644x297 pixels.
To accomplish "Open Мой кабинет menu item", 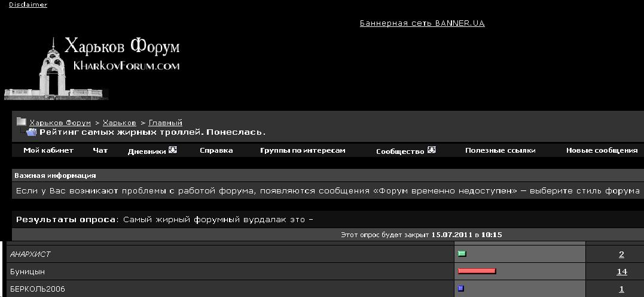I will [x=48, y=150].
